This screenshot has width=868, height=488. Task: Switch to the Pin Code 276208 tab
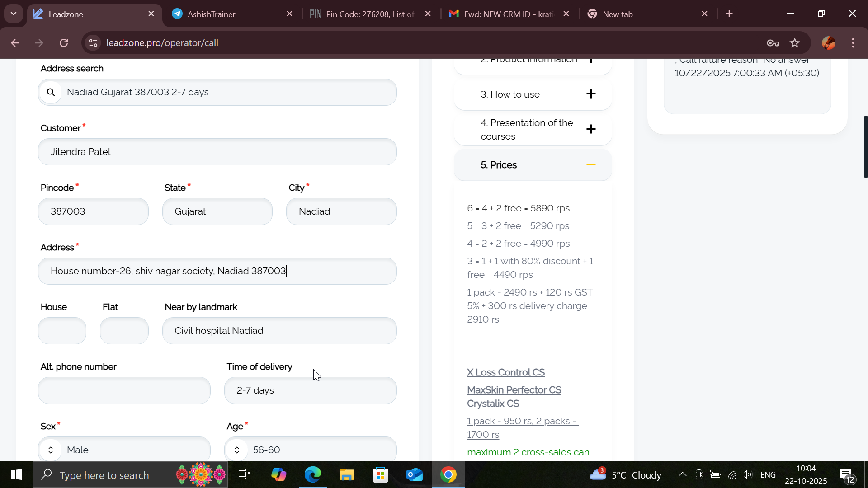[x=369, y=14]
